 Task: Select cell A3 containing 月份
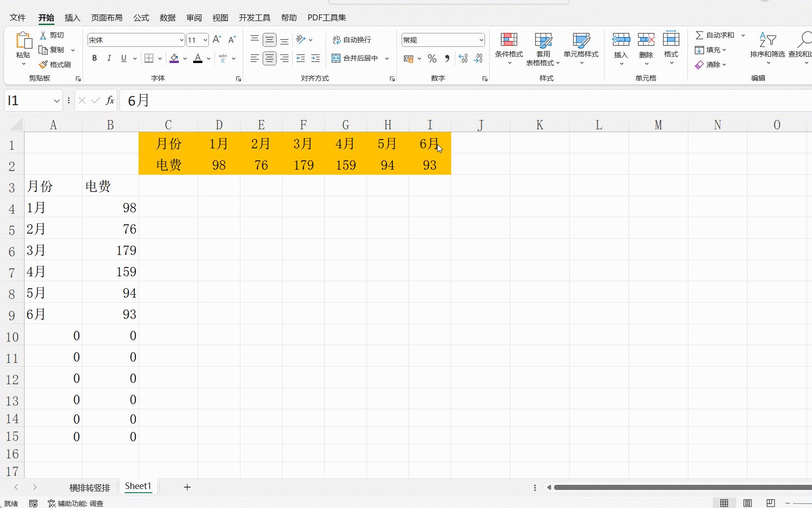coord(53,186)
